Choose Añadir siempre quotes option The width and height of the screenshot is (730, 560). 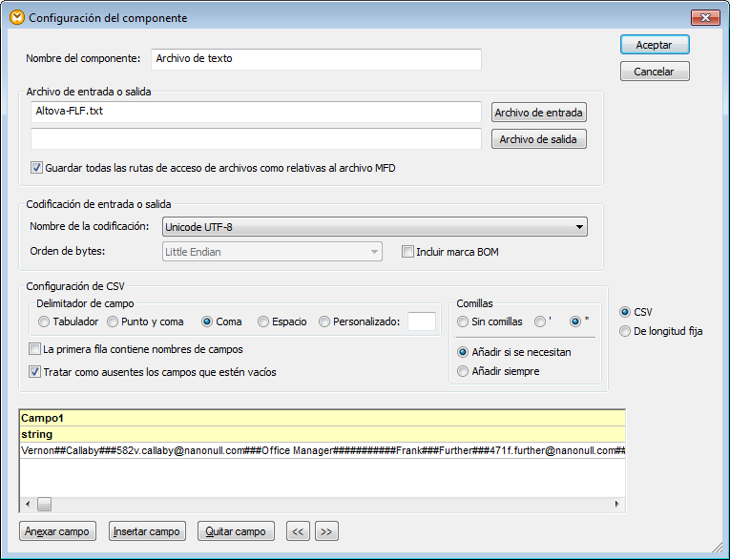[464, 371]
